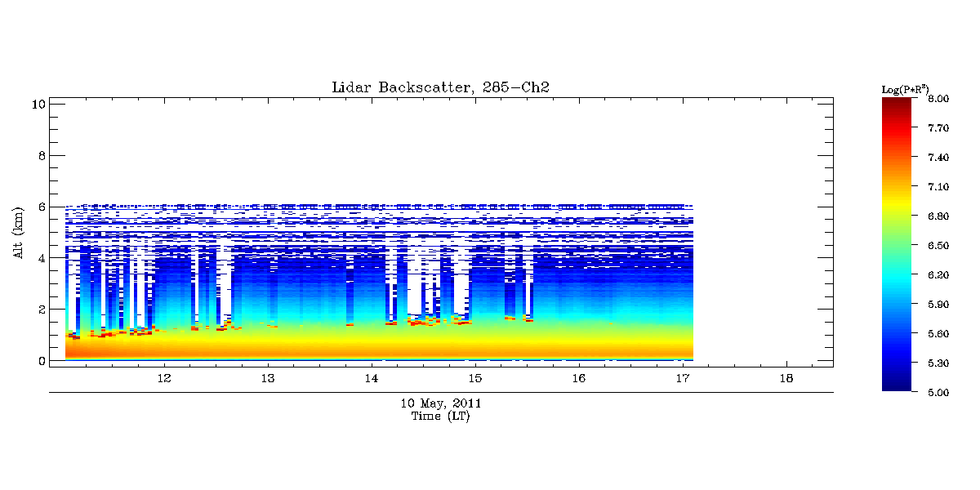980x490 pixels.
Task: Click the colorbar value 5.60
Action: click(x=939, y=334)
